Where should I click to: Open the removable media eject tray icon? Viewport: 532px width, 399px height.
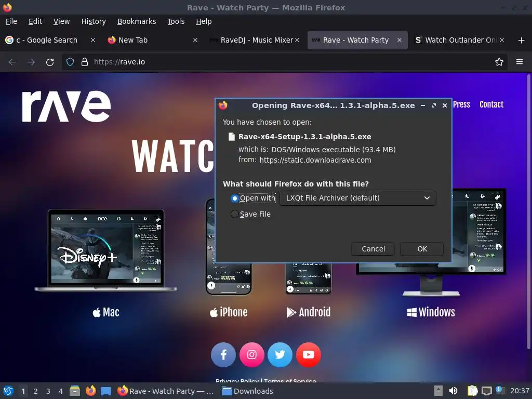tap(438, 391)
